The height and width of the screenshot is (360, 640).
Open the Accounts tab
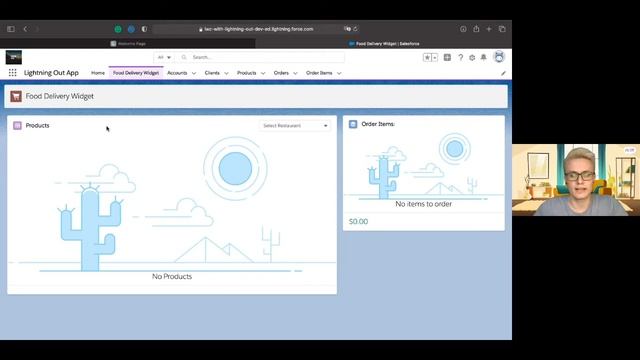[x=177, y=73]
